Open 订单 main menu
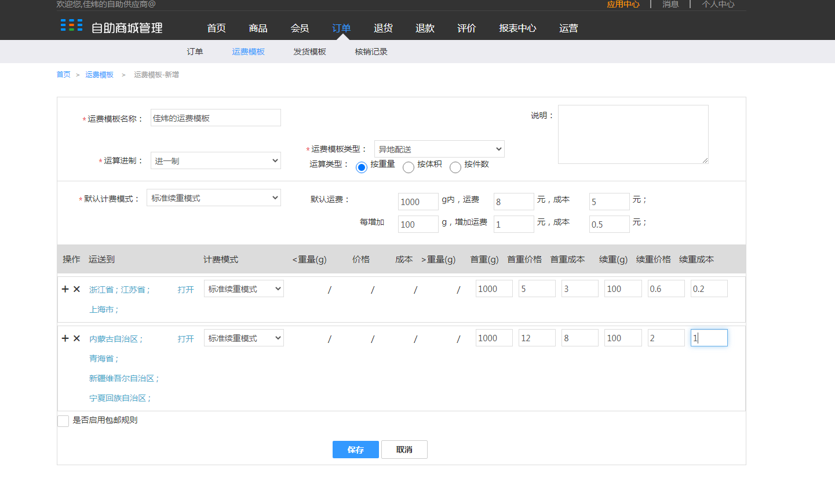 tap(341, 28)
